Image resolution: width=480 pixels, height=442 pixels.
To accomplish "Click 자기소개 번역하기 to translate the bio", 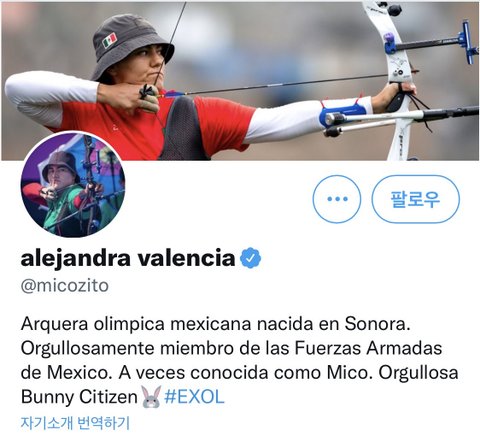I will pos(75,423).
